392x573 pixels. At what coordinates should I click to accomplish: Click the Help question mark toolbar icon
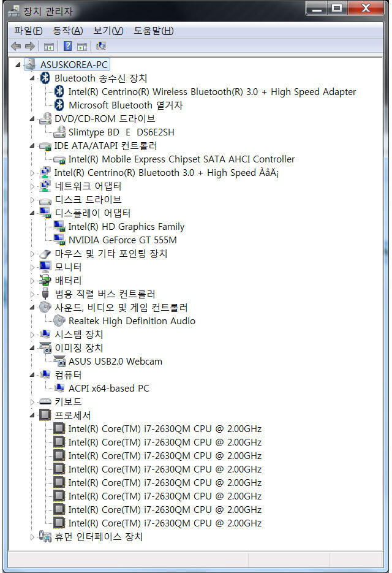67,46
